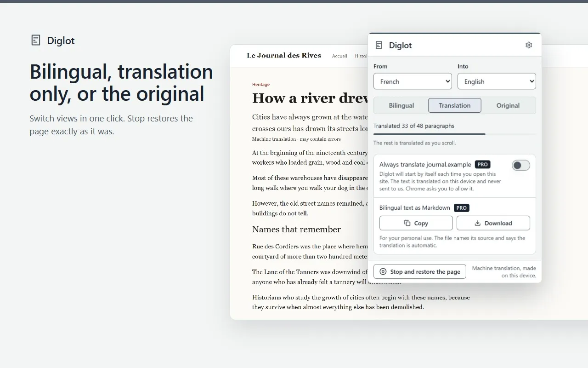Viewport: 588px width, 368px height.
Task: Toggle Always translate journal.example switch
Action: point(521,165)
